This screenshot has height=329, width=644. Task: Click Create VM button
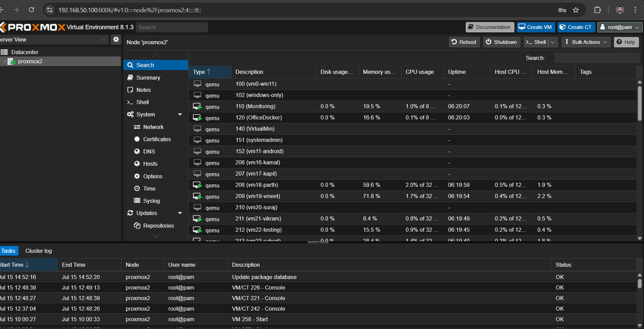[x=536, y=27]
